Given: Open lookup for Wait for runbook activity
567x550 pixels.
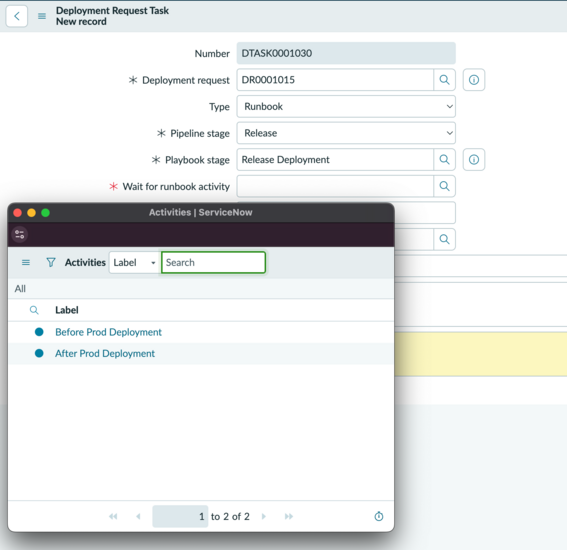Looking at the screenshot, I should (x=444, y=186).
